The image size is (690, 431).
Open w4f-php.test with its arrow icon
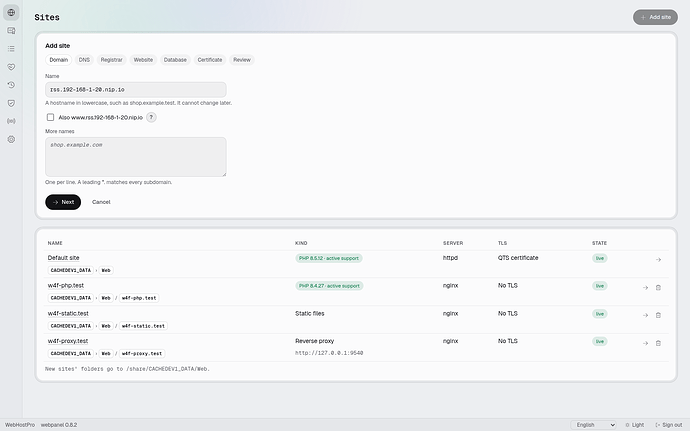pos(645,287)
